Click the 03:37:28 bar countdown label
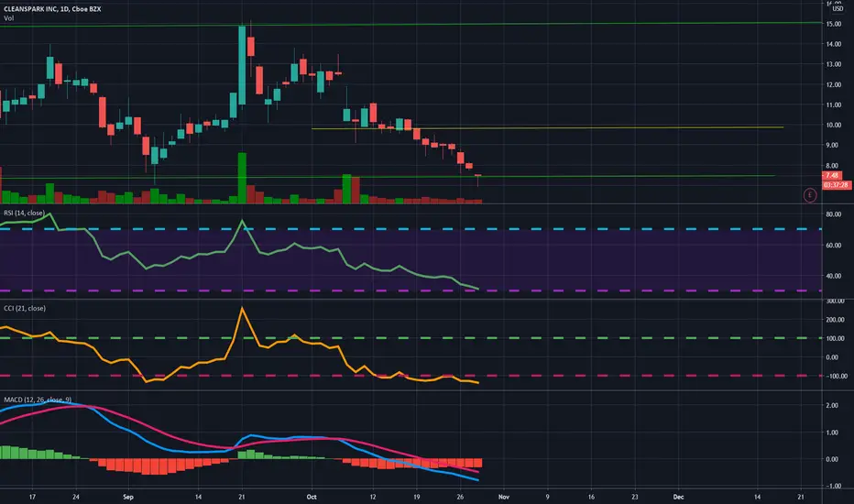This screenshot has height=504, width=854. pos(836,185)
